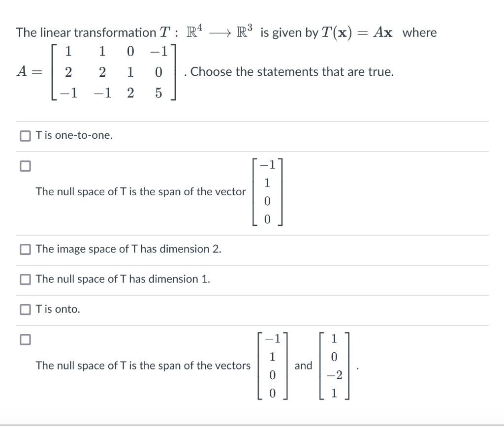
Task: Select the "T is one-to-one" statement text
Action: 73,135
